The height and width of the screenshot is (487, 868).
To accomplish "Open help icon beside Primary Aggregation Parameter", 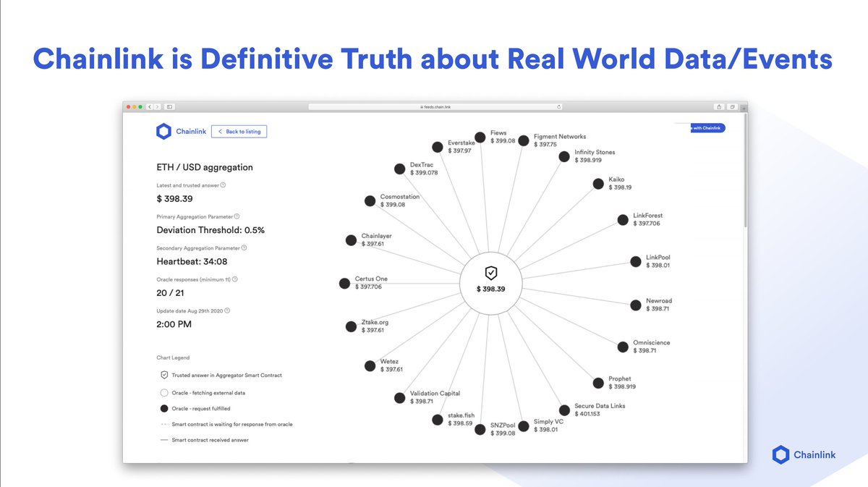I will click(x=237, y=216).
